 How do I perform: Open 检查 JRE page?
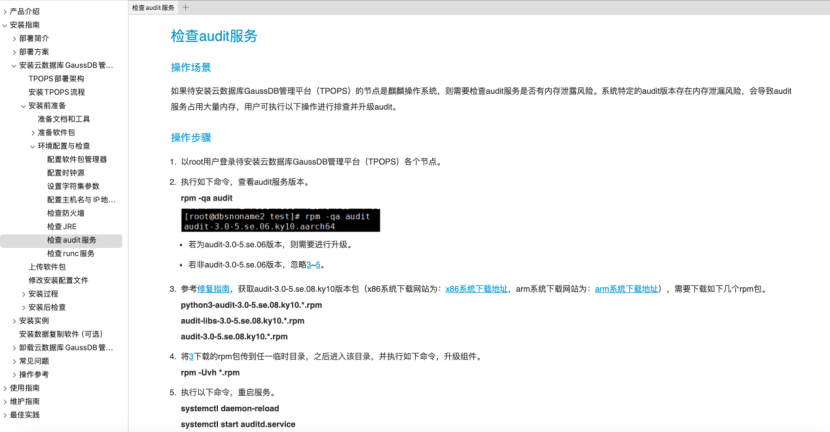[61, 227]
